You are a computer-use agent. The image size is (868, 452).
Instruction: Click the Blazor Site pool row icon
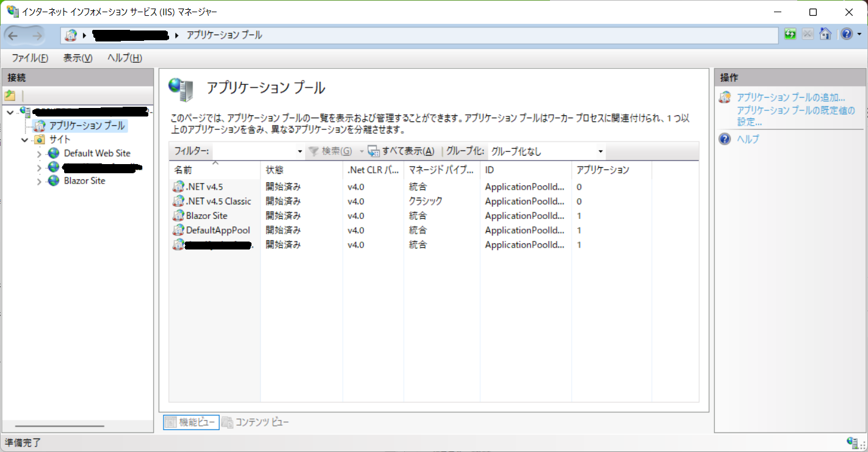pos(178,216)
